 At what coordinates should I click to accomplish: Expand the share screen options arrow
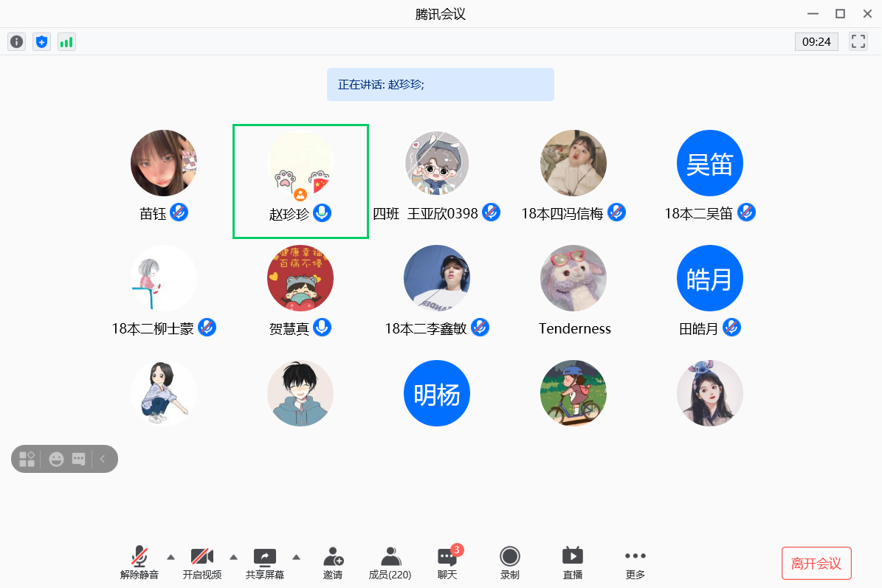[296, 556]
